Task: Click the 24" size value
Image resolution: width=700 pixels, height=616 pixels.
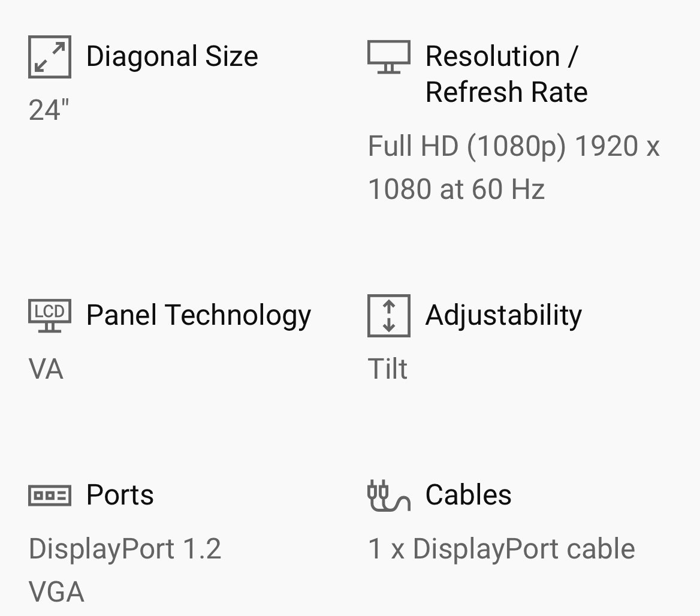Action: pos(49,110)
